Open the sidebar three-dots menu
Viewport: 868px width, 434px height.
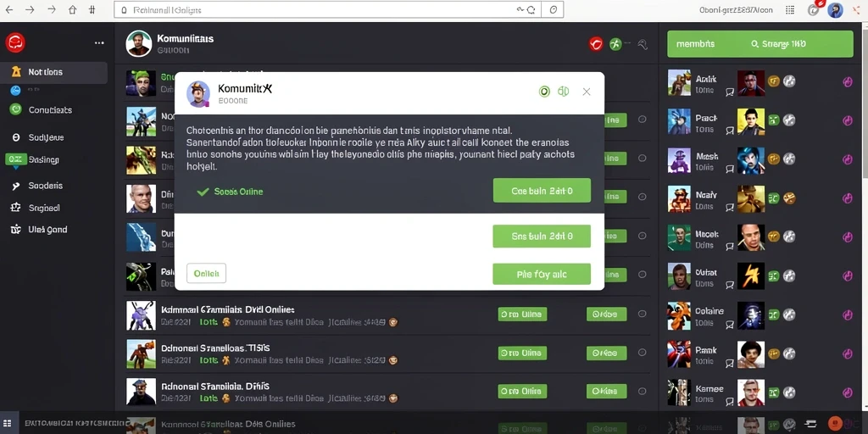click(99, 42)
